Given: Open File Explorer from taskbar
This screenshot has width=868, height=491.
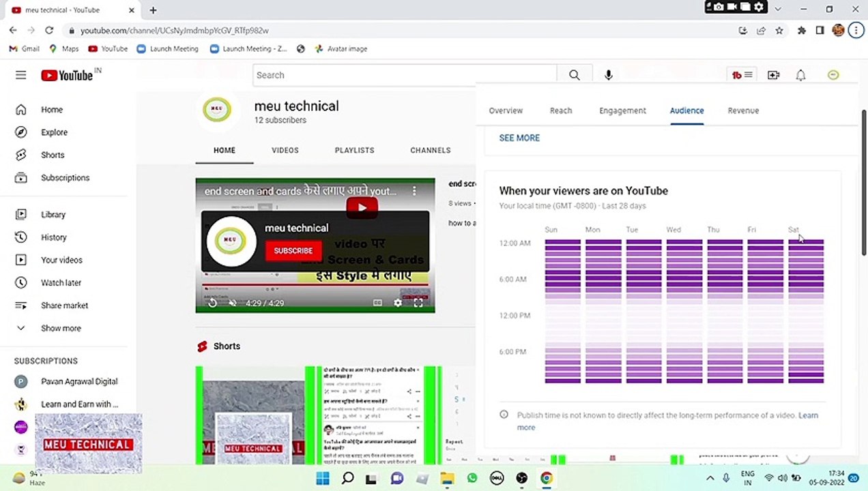Looking at the screenshot, I should 447,478.
